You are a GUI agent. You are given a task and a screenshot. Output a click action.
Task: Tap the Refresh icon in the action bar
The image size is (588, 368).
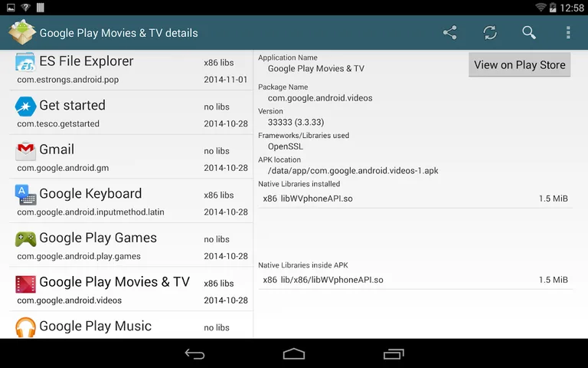(x=490, y=33)
